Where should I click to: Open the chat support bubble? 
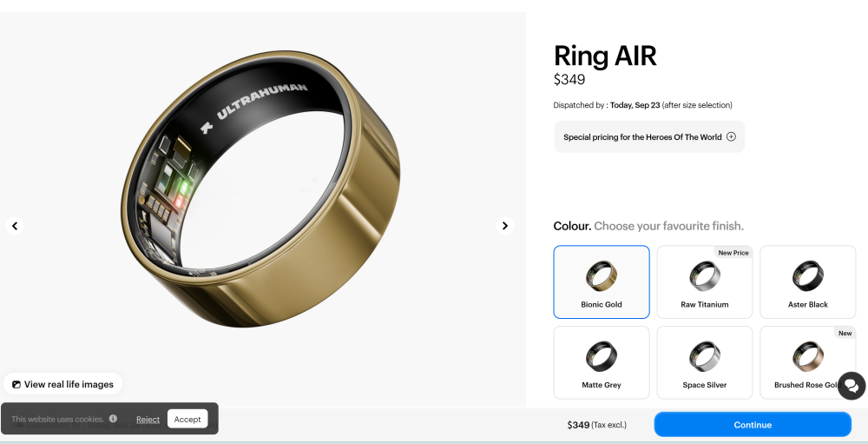coord(852,386)
